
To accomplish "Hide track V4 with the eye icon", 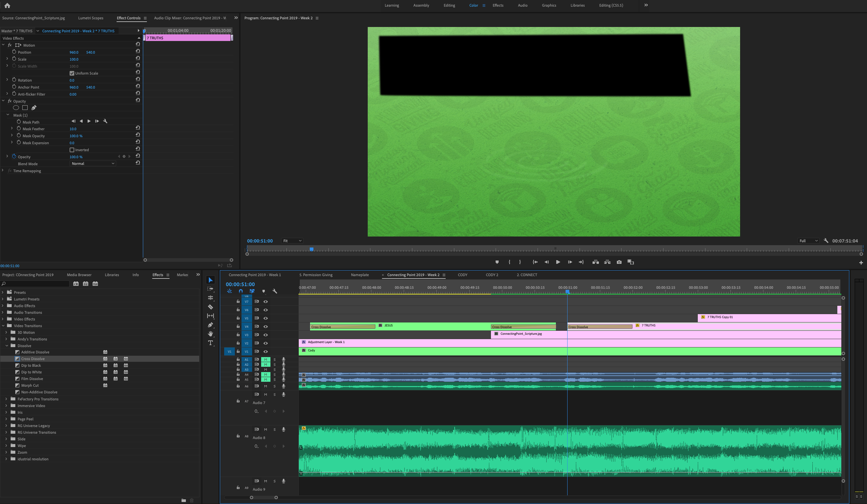I will pos(265,326).
